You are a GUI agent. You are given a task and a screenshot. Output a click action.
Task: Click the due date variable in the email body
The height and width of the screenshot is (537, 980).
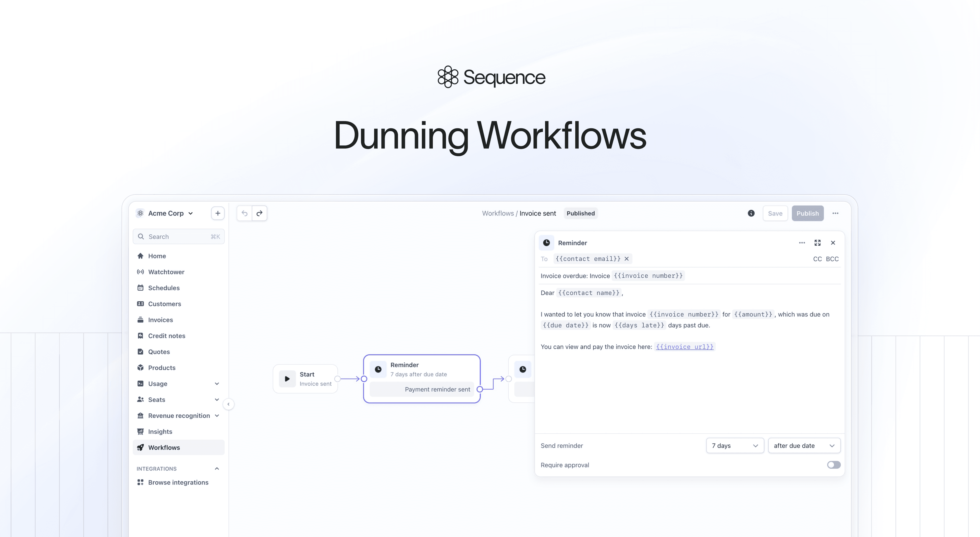point(565,326)
